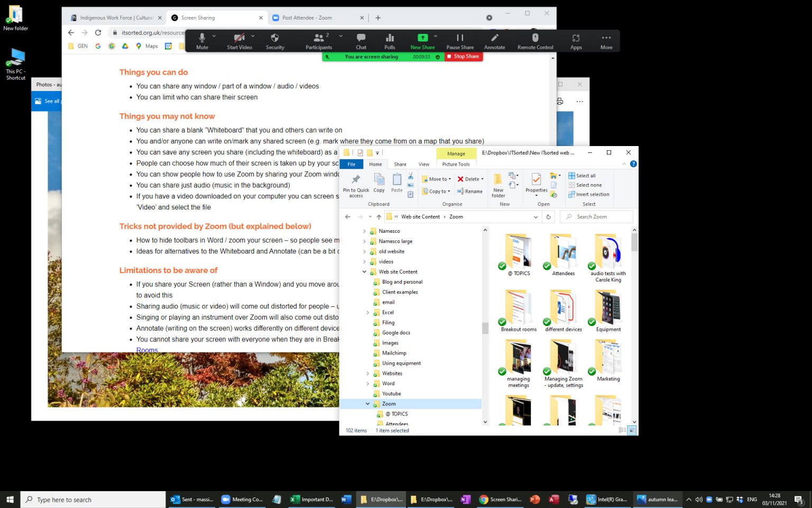
Task: Click the Stop Share button
Action: (463, 57)
